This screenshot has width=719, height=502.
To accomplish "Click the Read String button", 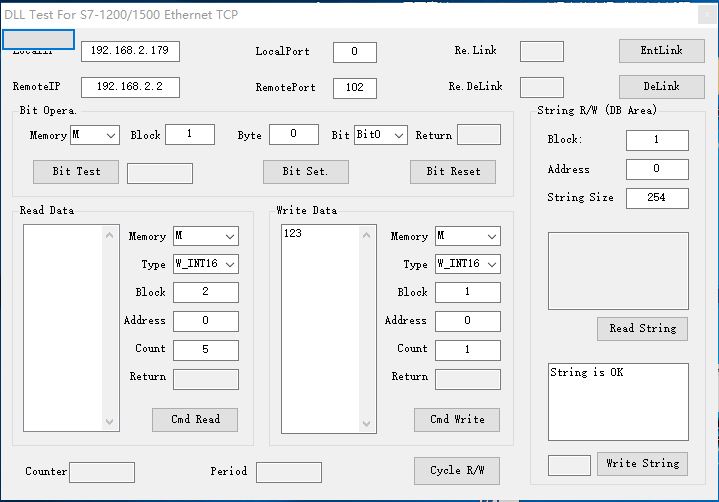I will (x=642, y=329).
